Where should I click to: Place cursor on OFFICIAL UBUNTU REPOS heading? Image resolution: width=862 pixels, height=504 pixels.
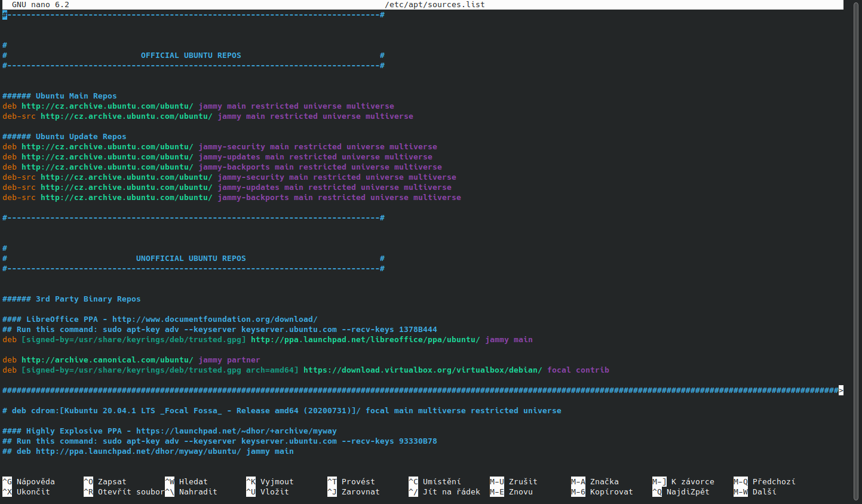191,56
